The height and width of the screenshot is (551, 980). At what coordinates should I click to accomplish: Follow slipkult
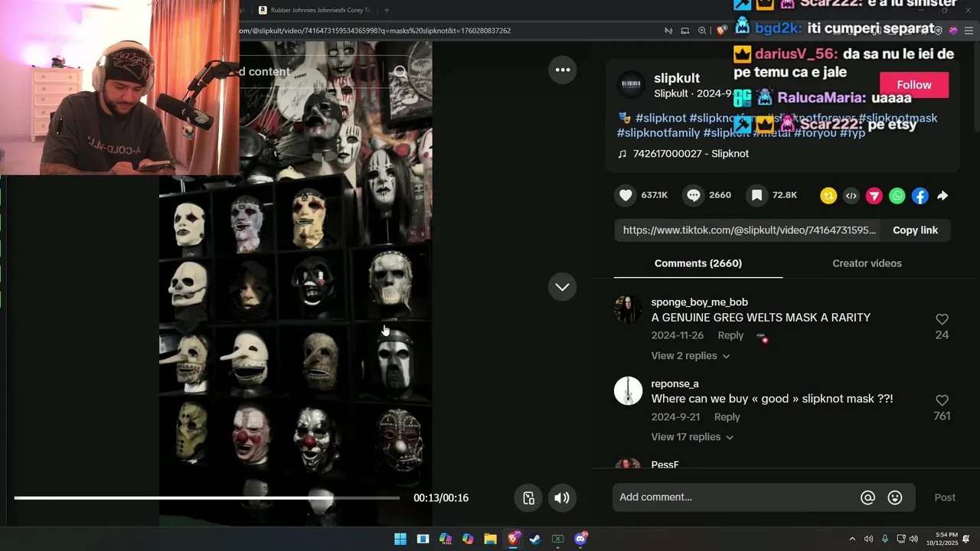point(914,85)
